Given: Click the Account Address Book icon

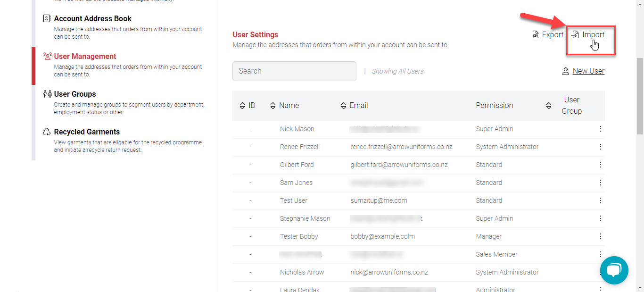Looking at the screenshot, I should point(47,18).
